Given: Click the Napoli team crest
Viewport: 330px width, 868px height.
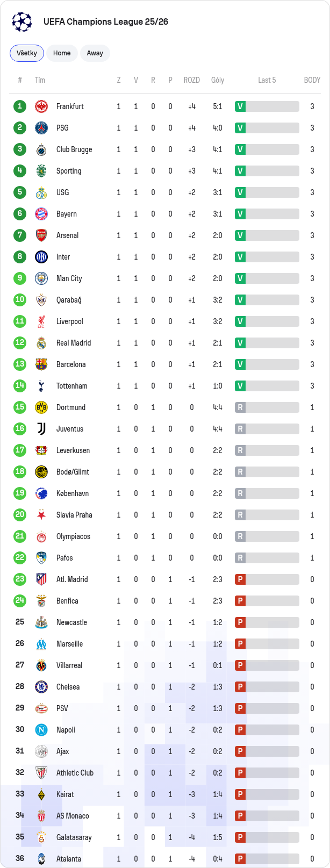Looking at the screenshot, I should point(41,730).
